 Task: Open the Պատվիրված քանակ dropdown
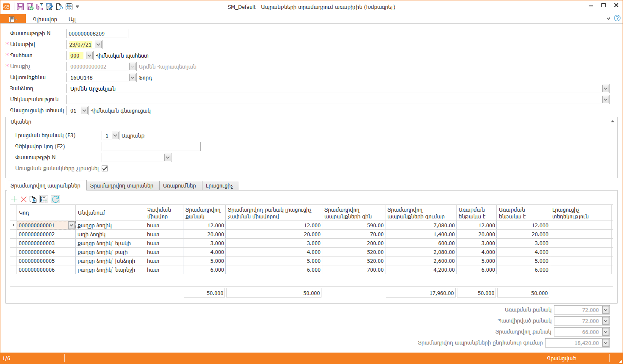pos(606,321)
